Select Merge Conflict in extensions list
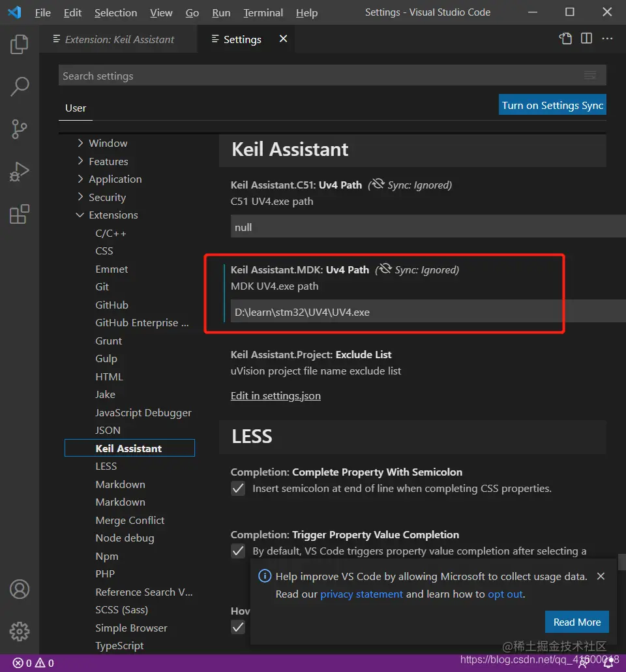Viewport: 626px width, 672px height. [x=130, y=520]
